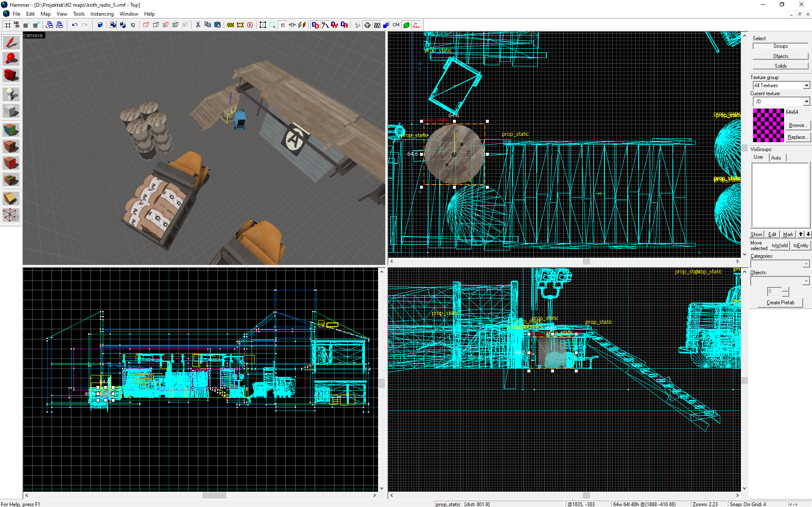The width and height of the screenshot is (812, 507).
Task: Open the Instancing menu
Action: click(102, 14)
